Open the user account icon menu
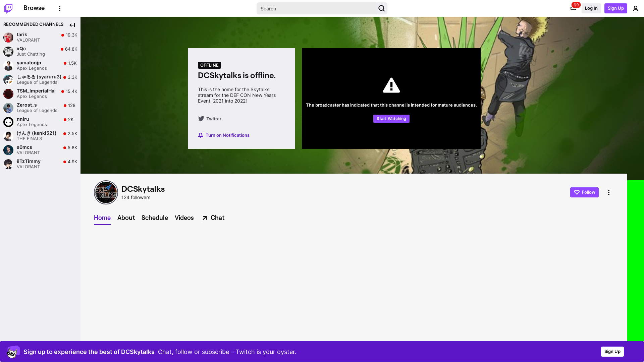Viewport: 644px width, 362px height. [636, 8]
